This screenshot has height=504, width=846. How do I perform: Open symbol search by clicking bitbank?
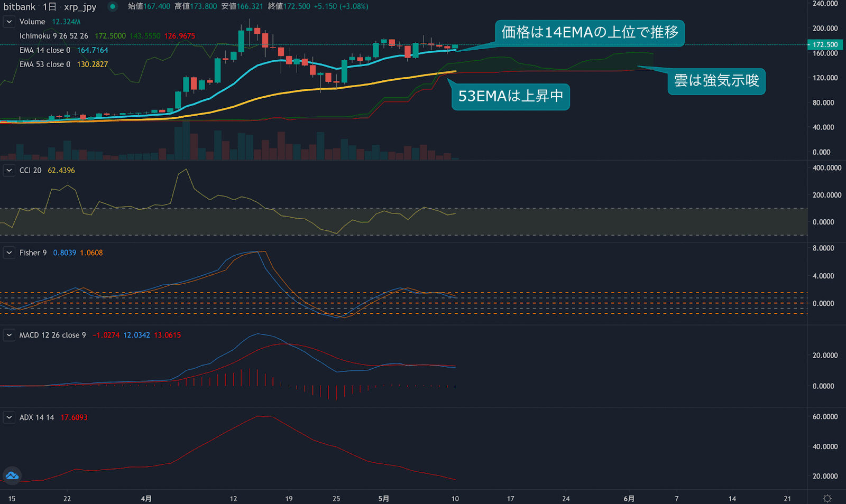pos(18,7)
